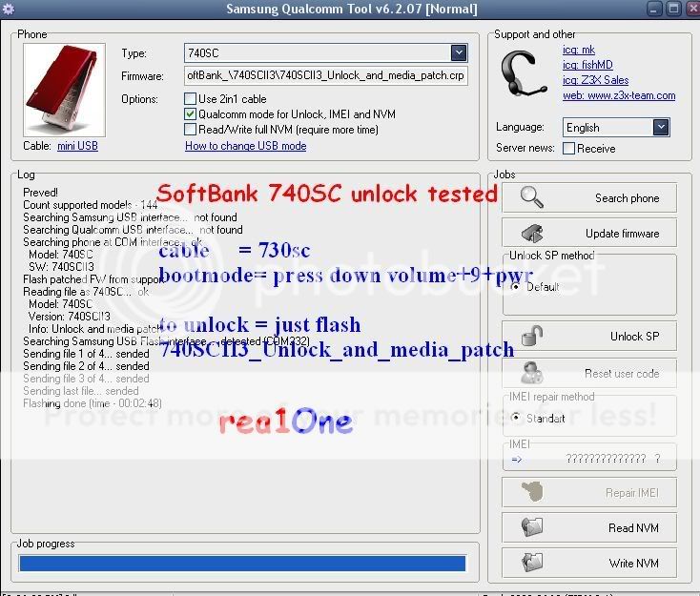This screenshot has width=700, height=596.
Task: Click the Firmware file path field
Action: pos(324,76)
